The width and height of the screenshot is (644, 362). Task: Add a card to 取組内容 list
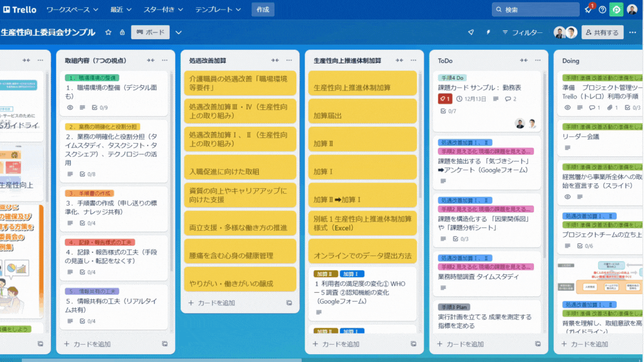[x=87, y=344]
